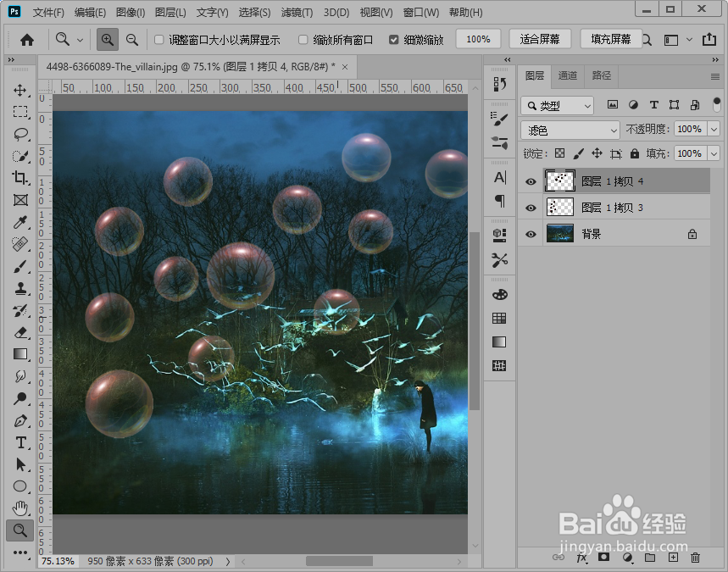Open the Swatches grid panel icon

[499, 318]
